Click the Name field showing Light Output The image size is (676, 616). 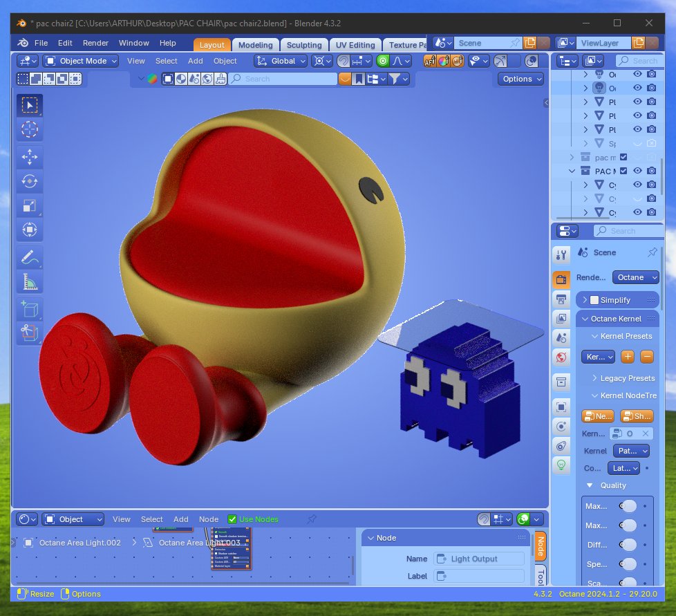479,559
